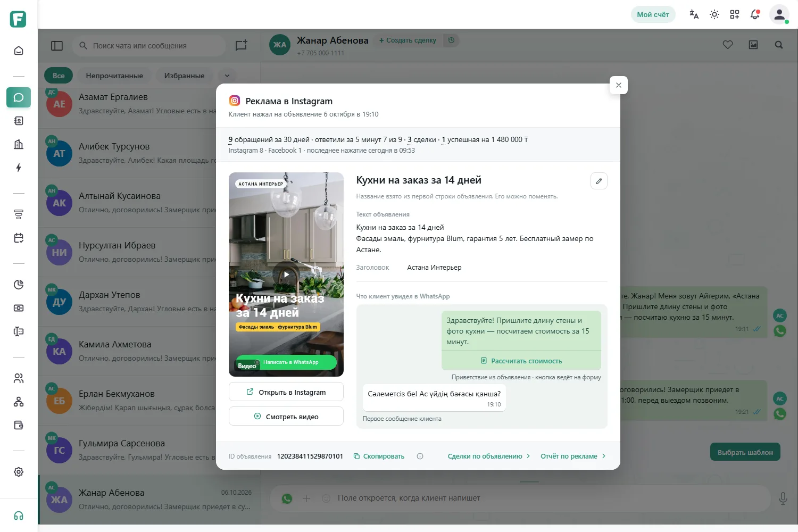
Task: Switch to the Избранные tab
Action: click(184, 76)
